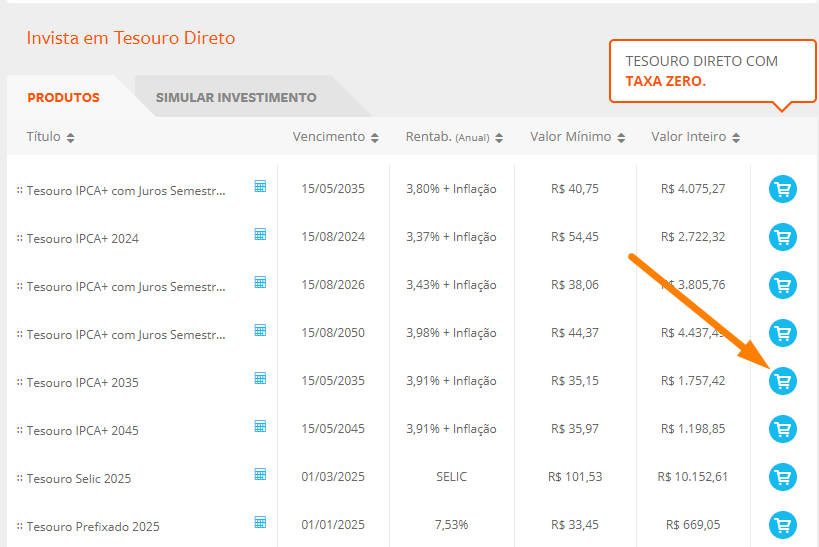
Task: Add Tesouro Prefixado 2025 to cart
Action: [x=782, y=524]
